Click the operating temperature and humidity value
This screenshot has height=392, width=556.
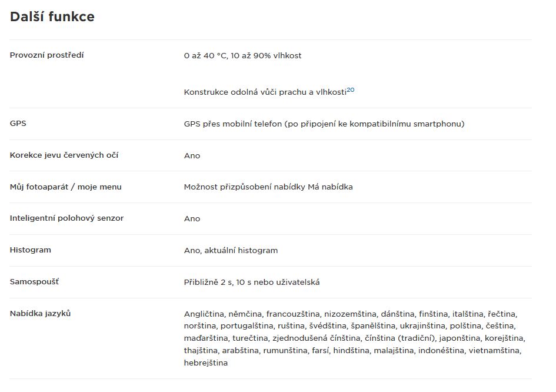click(x=242, y=56)
